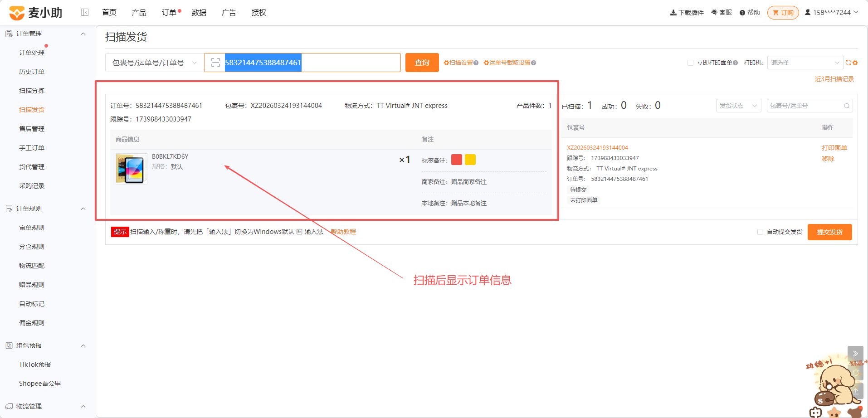Open the 帮助教程 link

point(343,232)
